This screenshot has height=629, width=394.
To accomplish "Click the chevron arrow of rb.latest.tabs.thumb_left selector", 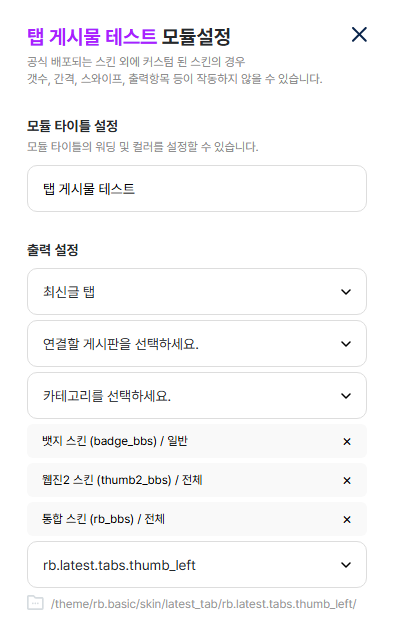I will (346, 565).
